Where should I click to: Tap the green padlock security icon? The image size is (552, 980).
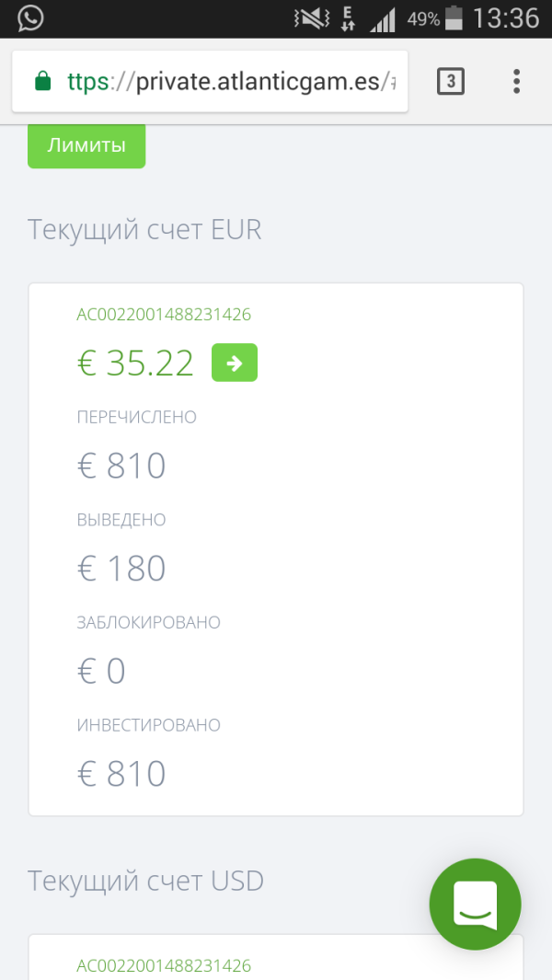[42, 83]
